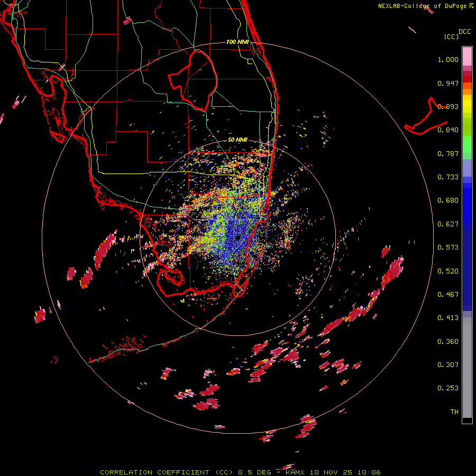The height and width of the screenshot is (476, 476).
Task: Select the 0.253 scale value
Action: 448,388
